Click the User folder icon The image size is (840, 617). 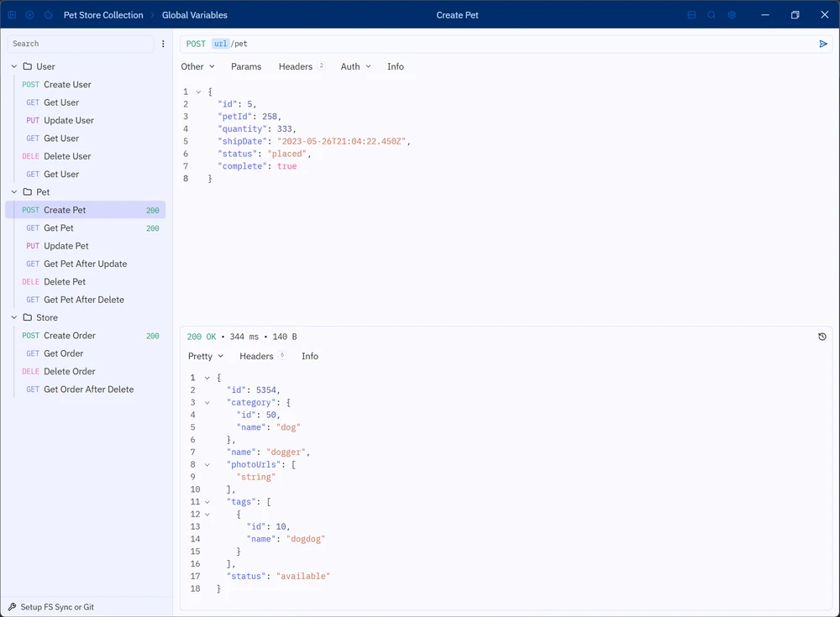[28, 66]
